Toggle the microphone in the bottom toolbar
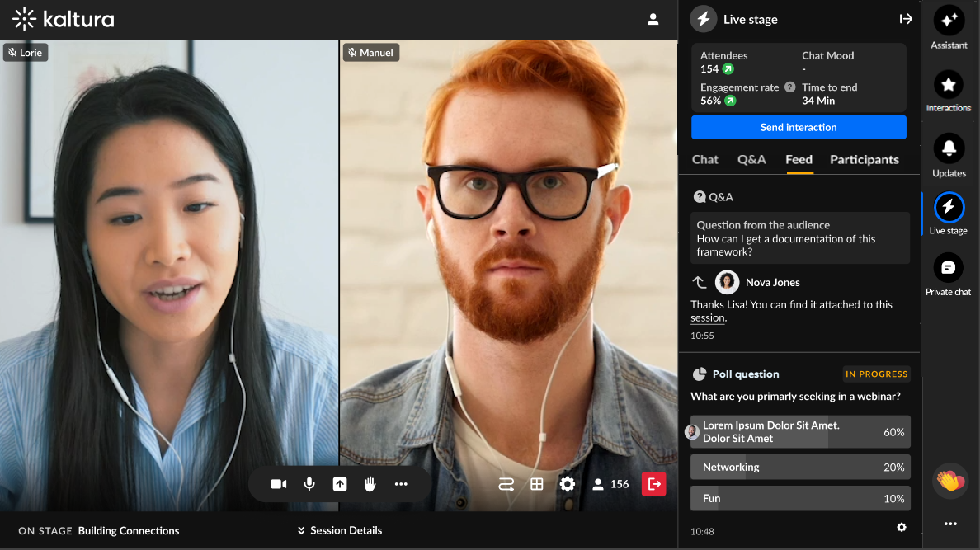The width and height of the screenshot is (980, 550). (309, 484)
